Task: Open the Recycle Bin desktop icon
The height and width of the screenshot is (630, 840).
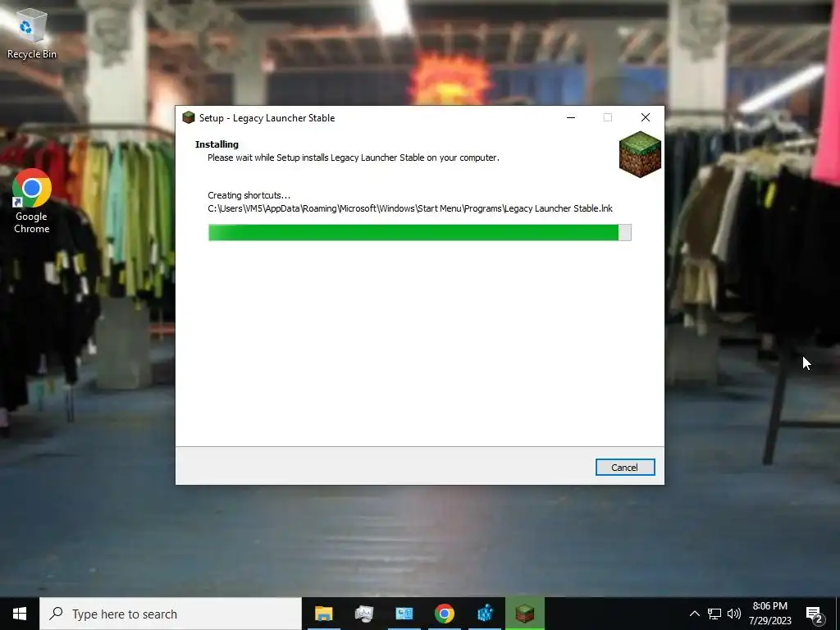Action: coord(31,33)
